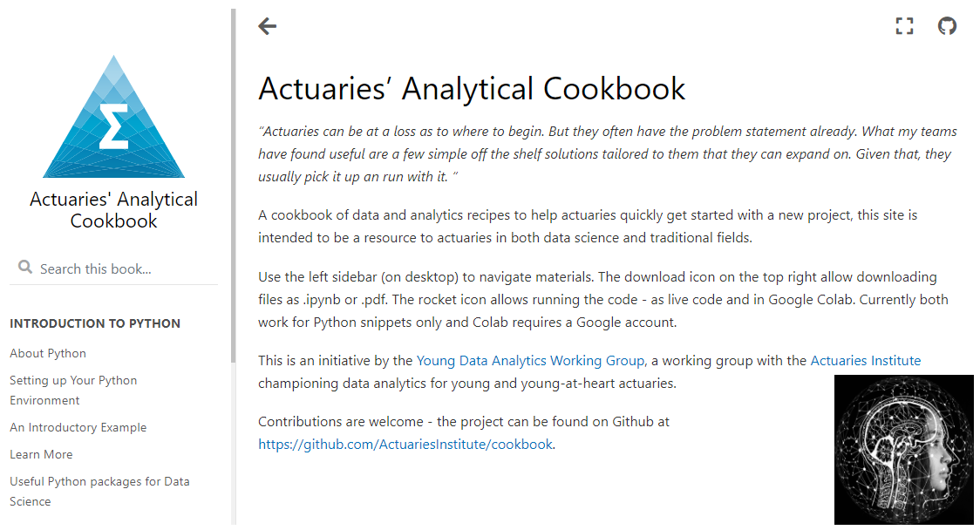
Task: Select Learn More in the sidebar
Action: click(41, 454)
